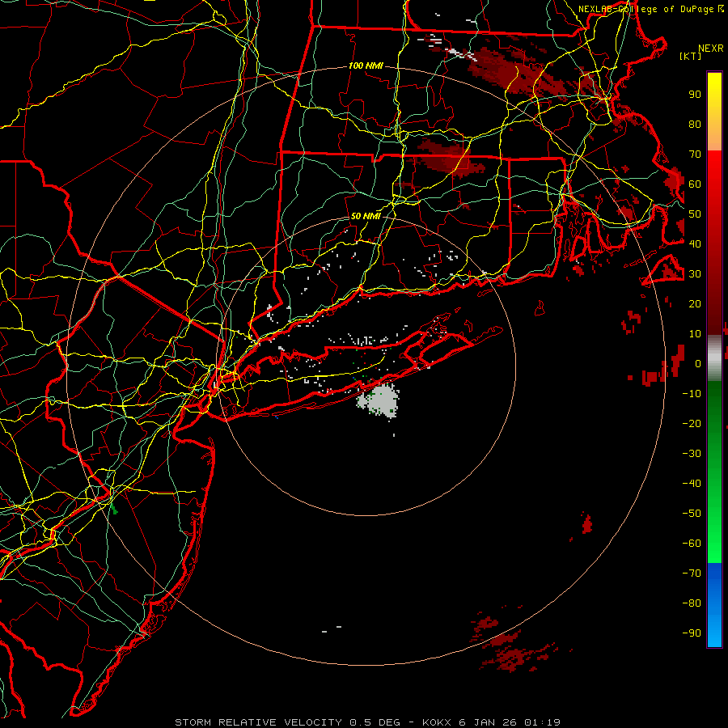
Task: Click the 0.5 DEG elevation text
Action: tap(375, 722)
